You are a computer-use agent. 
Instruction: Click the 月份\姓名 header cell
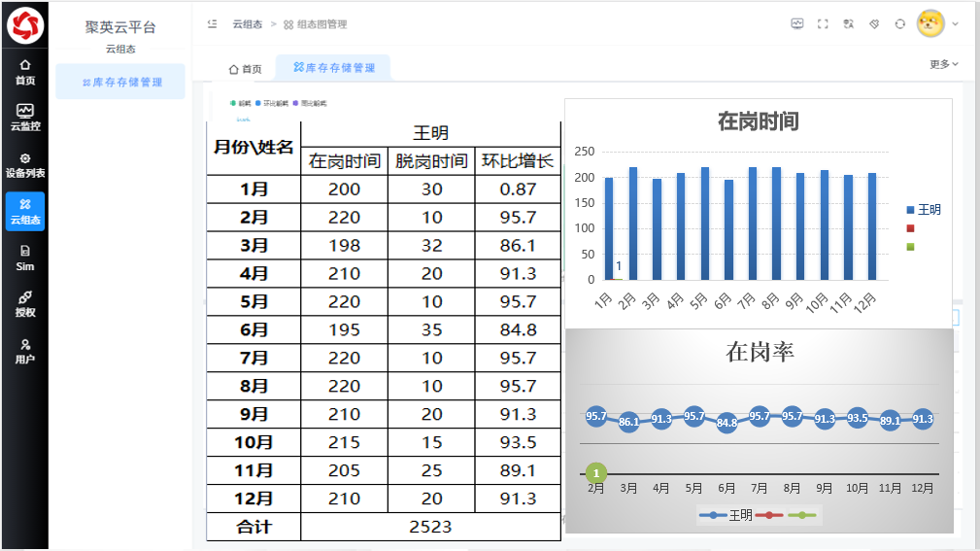point(253,148)
